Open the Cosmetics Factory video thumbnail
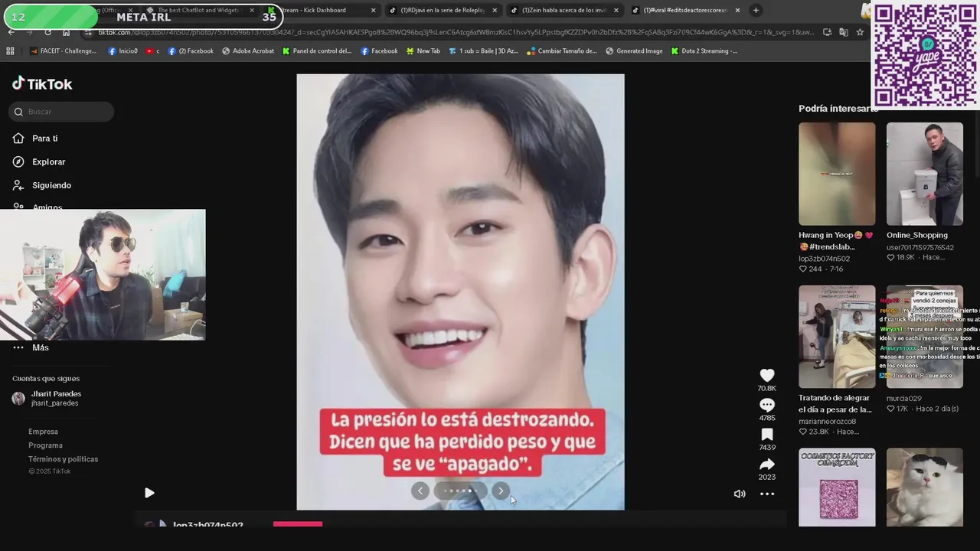 tap(837, 487)
